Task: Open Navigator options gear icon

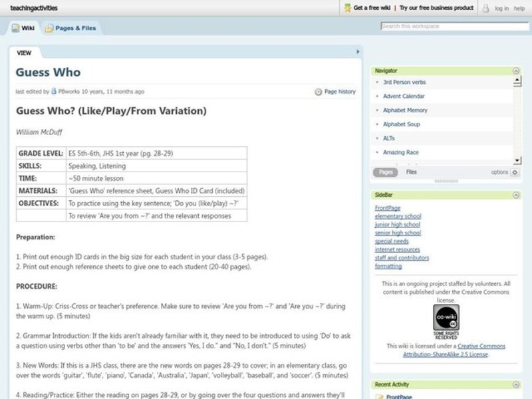Action: click(x=515, y=172)
